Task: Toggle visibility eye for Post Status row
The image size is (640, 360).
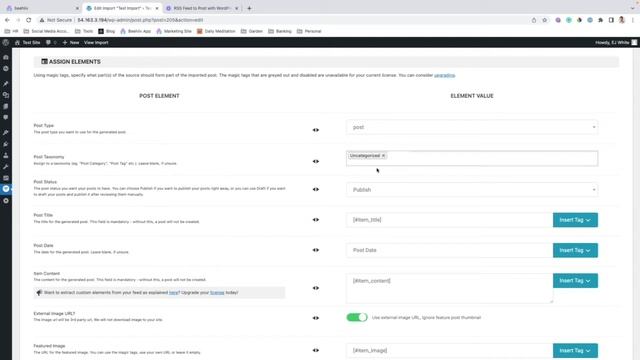Action: point(316,189)
